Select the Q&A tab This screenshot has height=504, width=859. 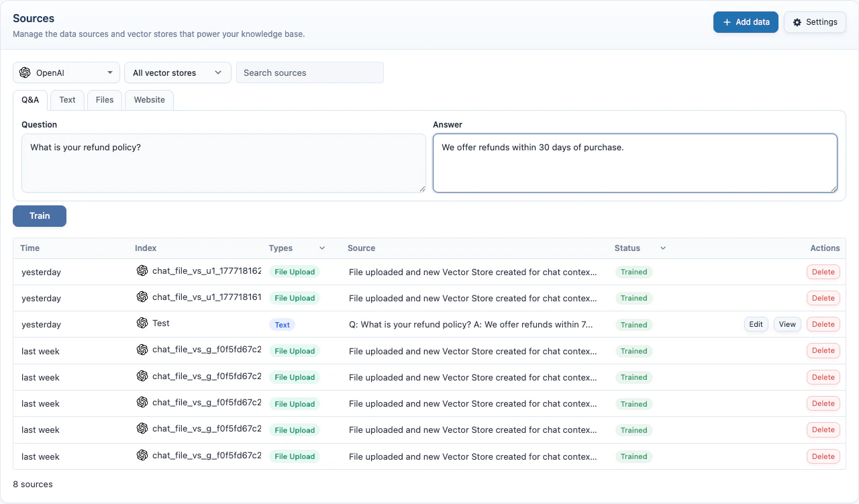[x=30, y=99]
